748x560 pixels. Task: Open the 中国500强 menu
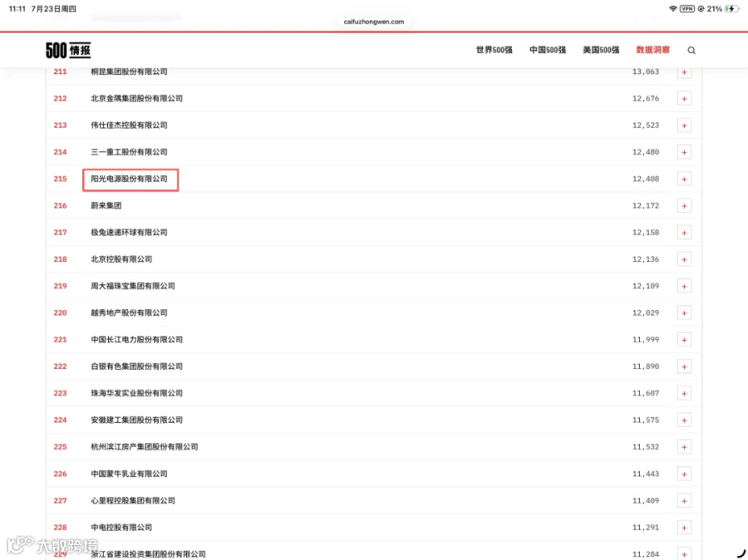pos(548,50)
